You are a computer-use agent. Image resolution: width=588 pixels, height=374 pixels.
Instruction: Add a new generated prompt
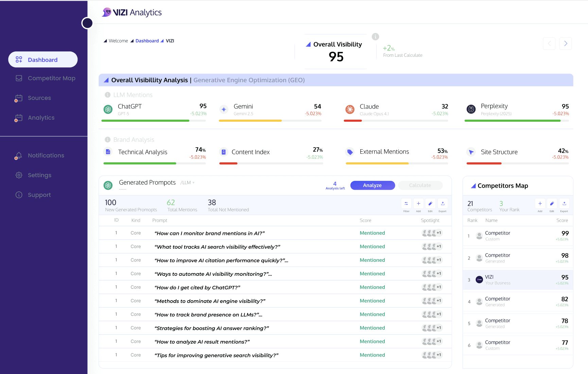tap(418, 204)
